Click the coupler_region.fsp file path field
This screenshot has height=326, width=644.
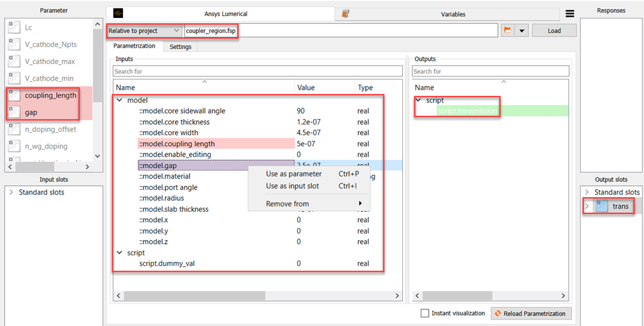click(x=341, y=30)
